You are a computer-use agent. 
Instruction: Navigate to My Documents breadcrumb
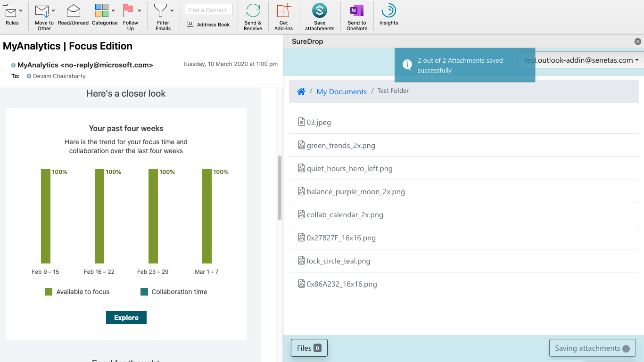point(341,91)
